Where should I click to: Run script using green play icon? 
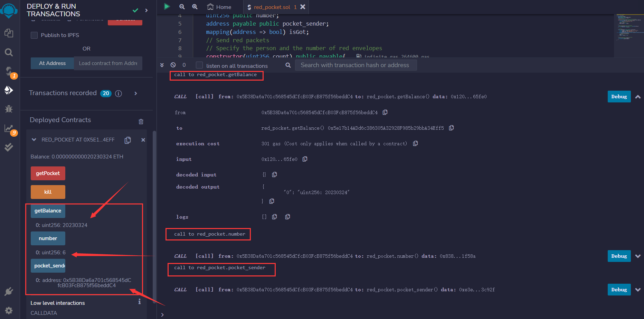pos(167,7)
